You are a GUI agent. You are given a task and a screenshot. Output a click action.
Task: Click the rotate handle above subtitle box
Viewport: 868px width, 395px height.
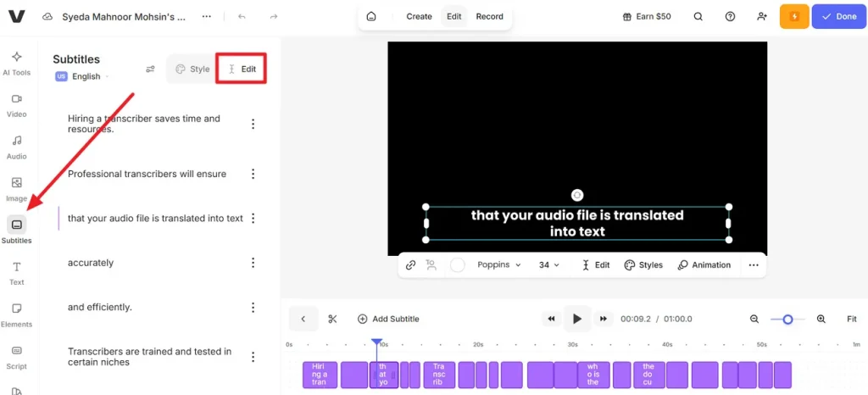[x=576, y=195]
